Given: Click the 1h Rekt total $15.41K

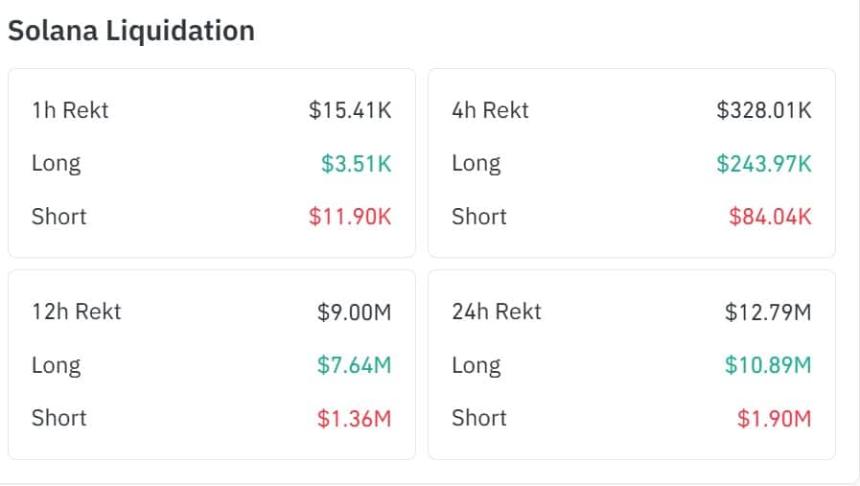Looking at the screenshot, I should click(x=350, y=110).
